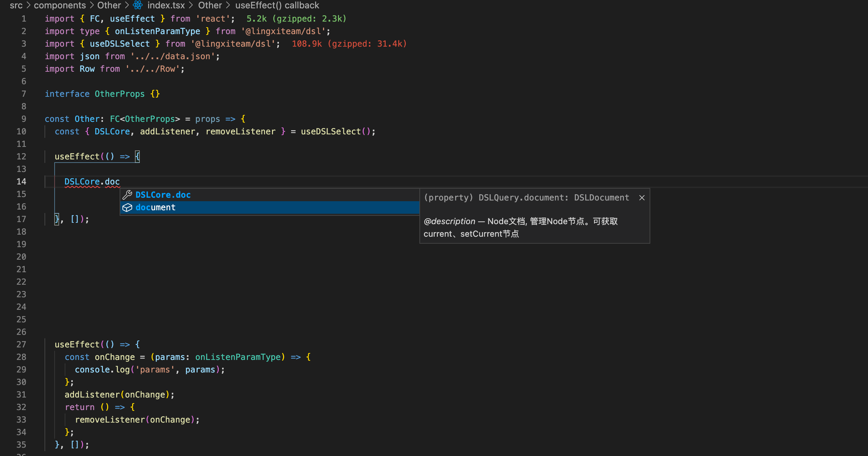Screen dimensions: 868x456
Task: Click the highlighted opening brace on line 12
Action: coord(137,157)
